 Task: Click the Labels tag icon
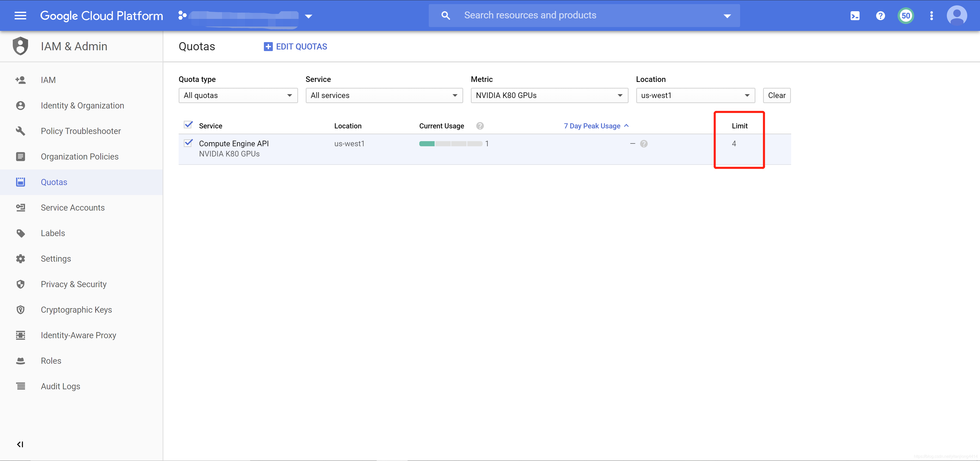pos(20,233)
